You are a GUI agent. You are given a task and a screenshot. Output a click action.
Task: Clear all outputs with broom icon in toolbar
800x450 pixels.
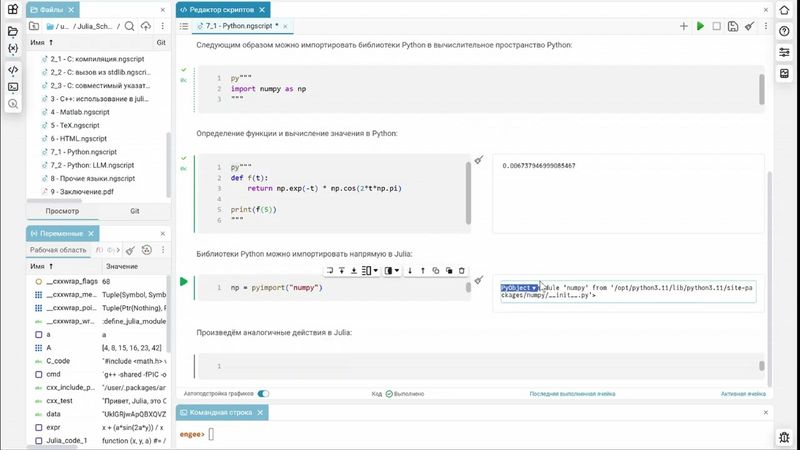point(749,26)
